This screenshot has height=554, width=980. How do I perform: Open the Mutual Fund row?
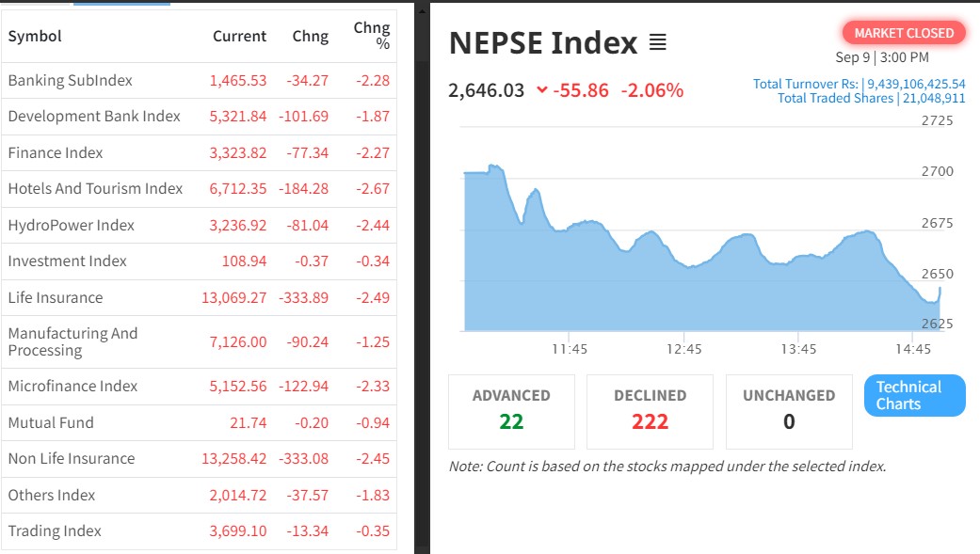tap(51, 423)
